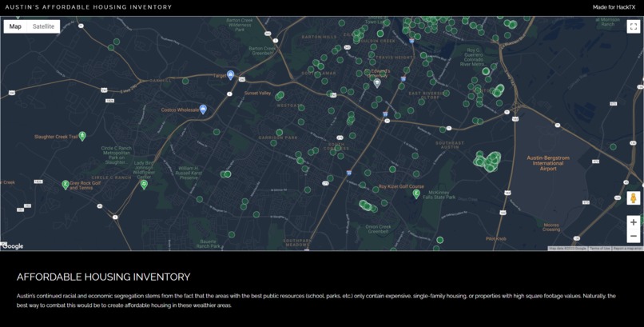Select the Grey Rock Golf pin
The height and width of the screenshot is (327, 644).
65,185
